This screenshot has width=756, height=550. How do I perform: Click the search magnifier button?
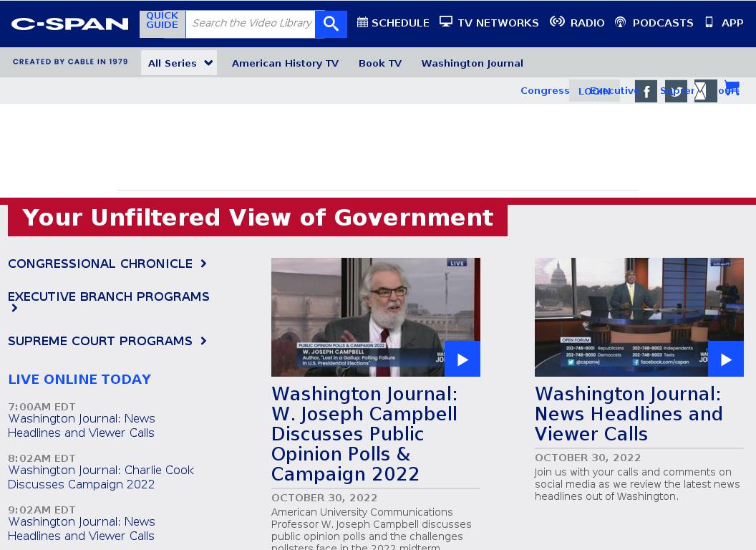tap(331, 24)
